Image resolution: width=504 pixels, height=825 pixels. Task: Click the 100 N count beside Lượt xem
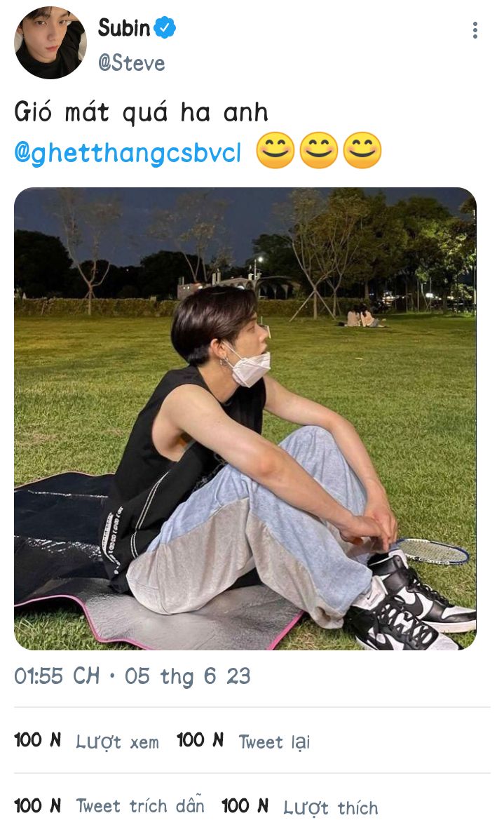[37, 740]
